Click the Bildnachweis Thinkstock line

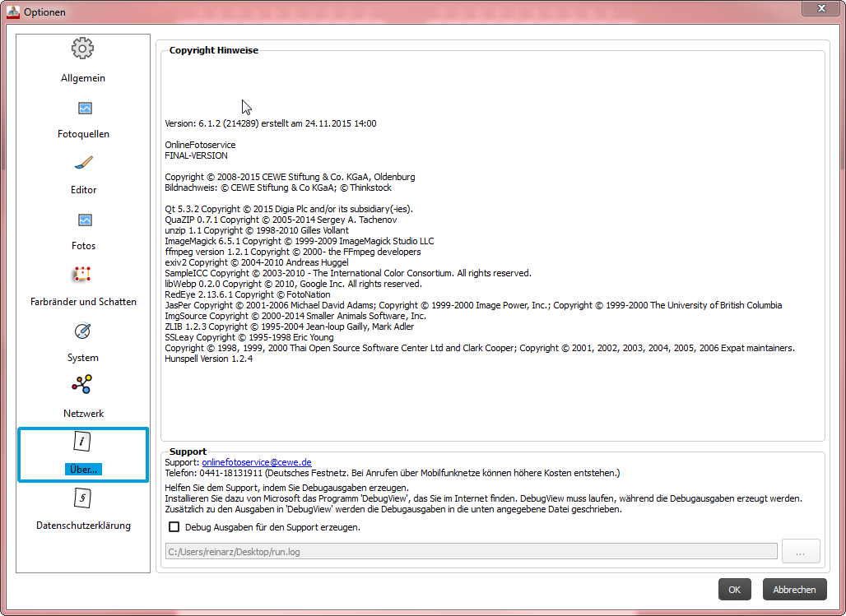coord(278,188)
